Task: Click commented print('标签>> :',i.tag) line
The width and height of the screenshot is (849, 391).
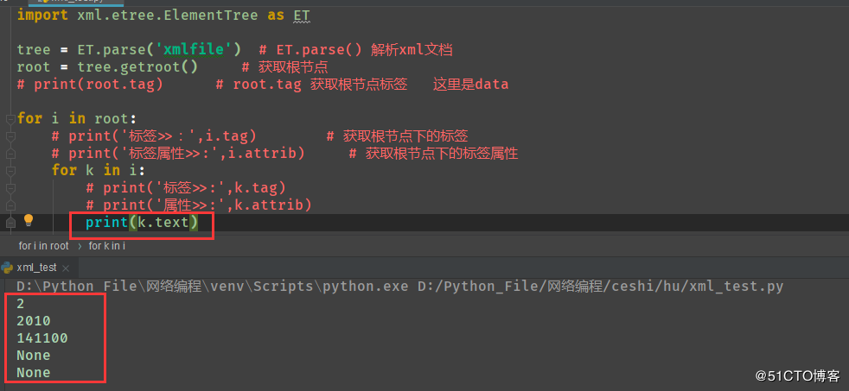Action: point(154,136)
